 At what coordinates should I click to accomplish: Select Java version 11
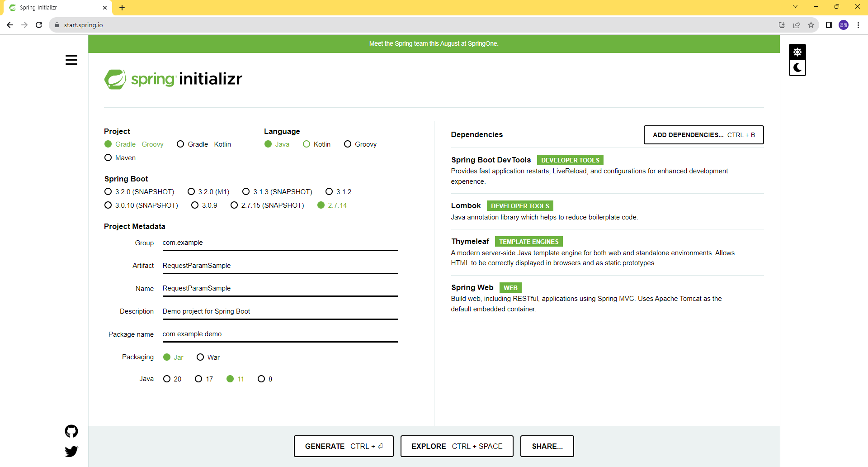[235, 379]
